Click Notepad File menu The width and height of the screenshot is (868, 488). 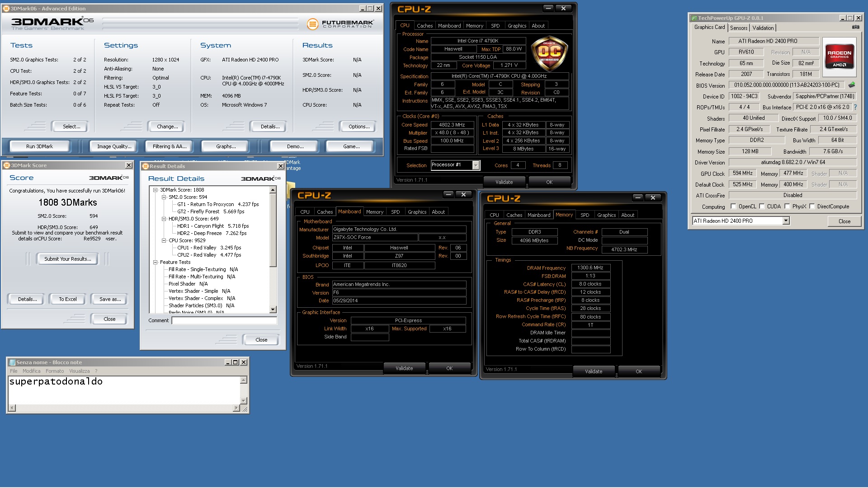click(x=14, y=371)
